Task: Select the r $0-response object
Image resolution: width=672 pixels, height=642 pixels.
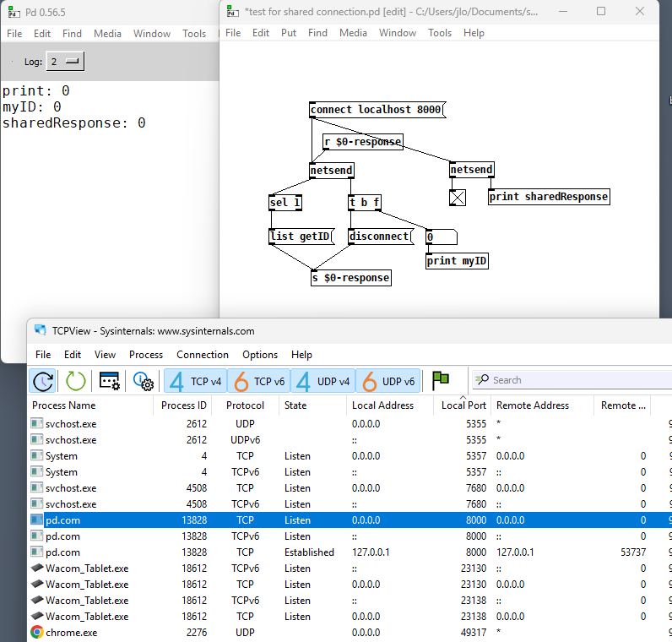Action: [362, 142]
